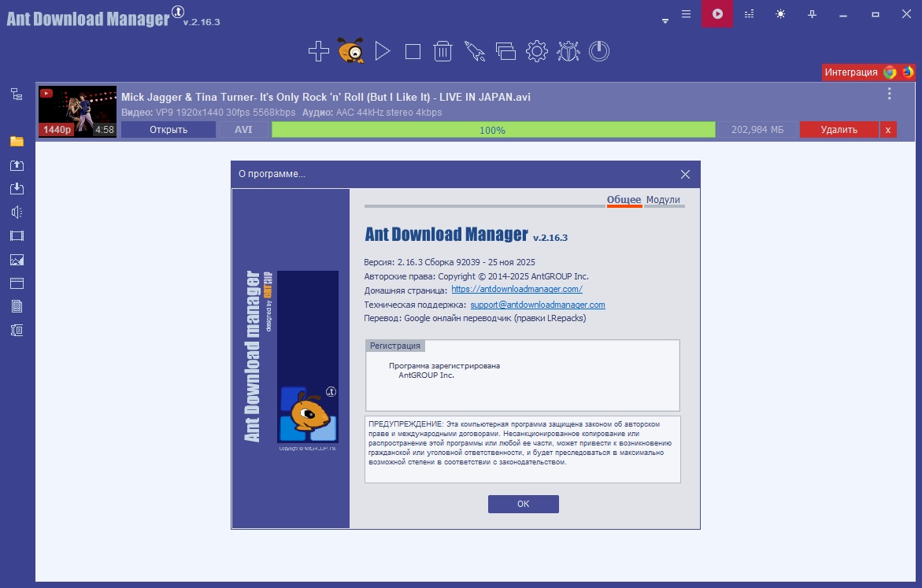Click the ПРЕДУПРЕЖДЕНИЕ warning text box
Screen dimensions: 922x588
click(x=523, y=449)
